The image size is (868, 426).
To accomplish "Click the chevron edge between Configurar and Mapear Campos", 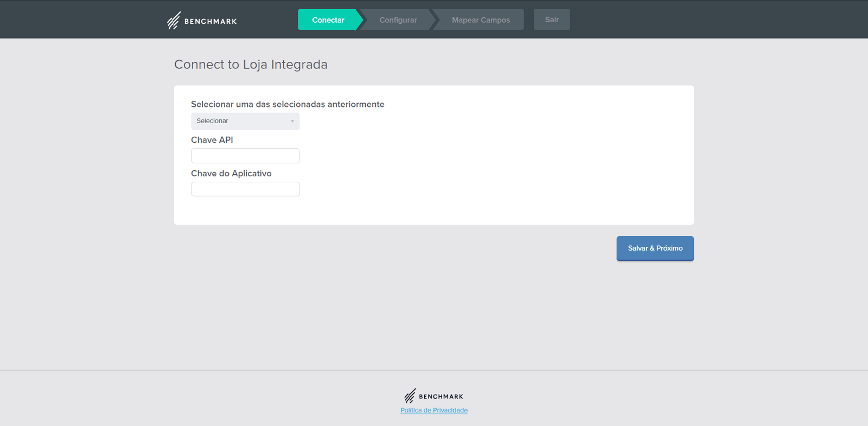I will (433, 20).
